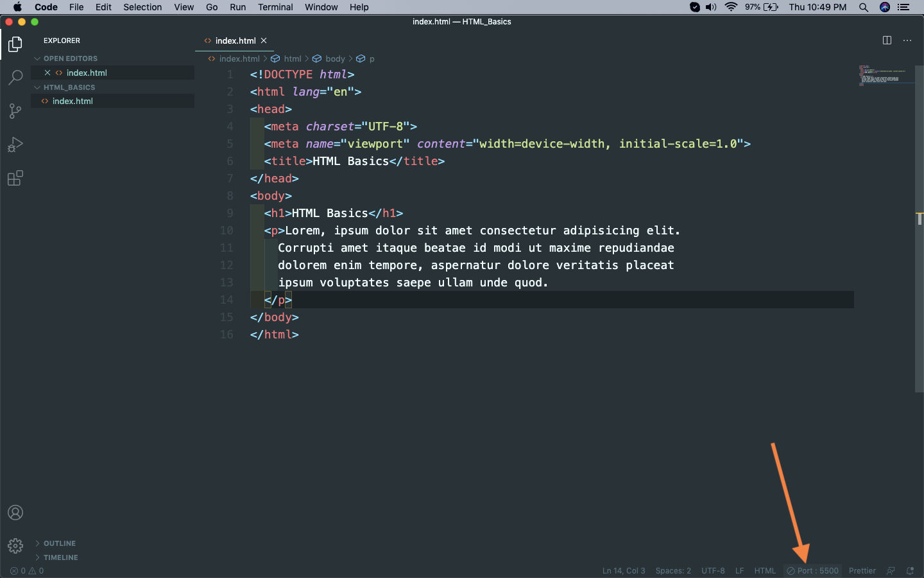924x578 pixels.
Task: Open the Run and Debug view
Action: tap(15, 144)
